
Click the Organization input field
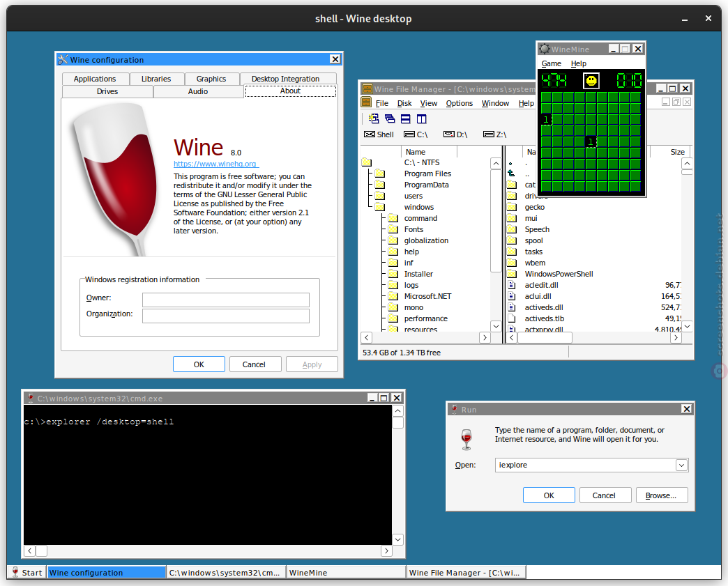[x=226, y=316]
